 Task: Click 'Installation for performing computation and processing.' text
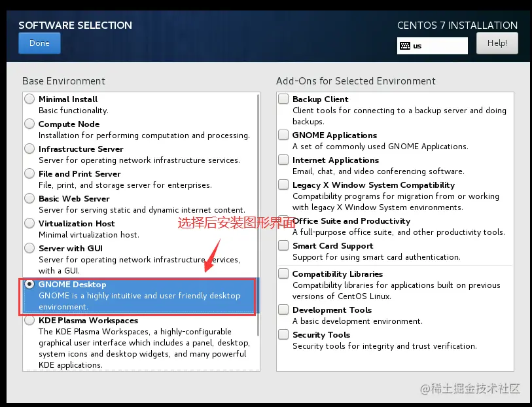(x=144, y=135)
